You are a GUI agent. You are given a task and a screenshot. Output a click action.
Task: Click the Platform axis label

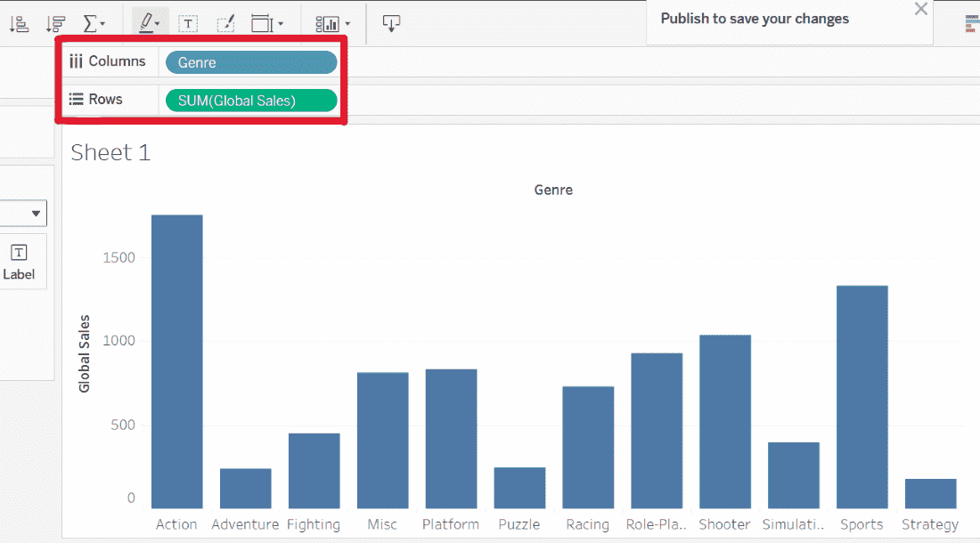coord(451,524)
